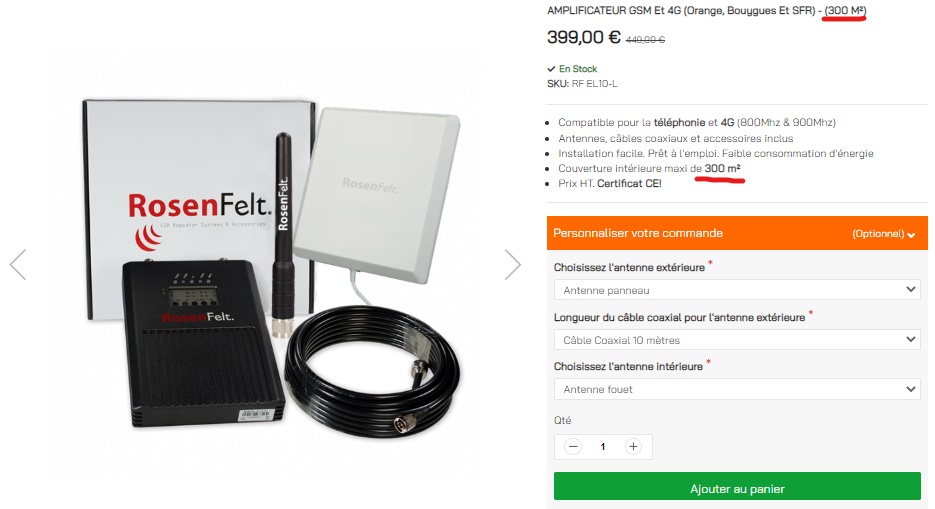Click the Optionnel chevron icon
The height and width of the screenshot is (509, 935).
coord(911,235)
